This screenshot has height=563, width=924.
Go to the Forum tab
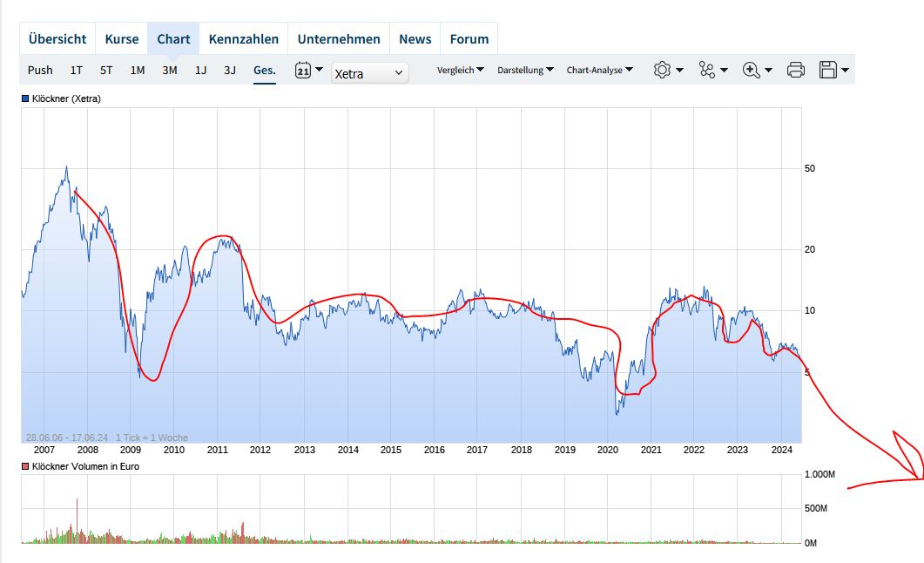point(469,39)
